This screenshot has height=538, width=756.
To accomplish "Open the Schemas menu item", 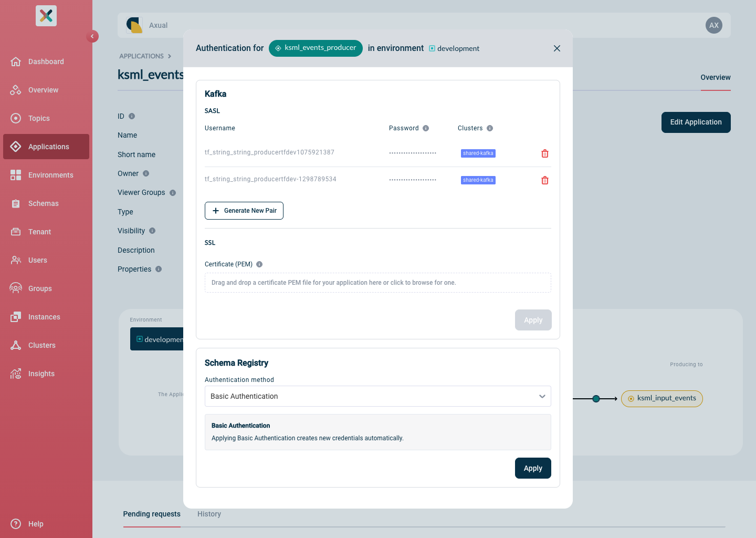I will [x=46, y=203].
